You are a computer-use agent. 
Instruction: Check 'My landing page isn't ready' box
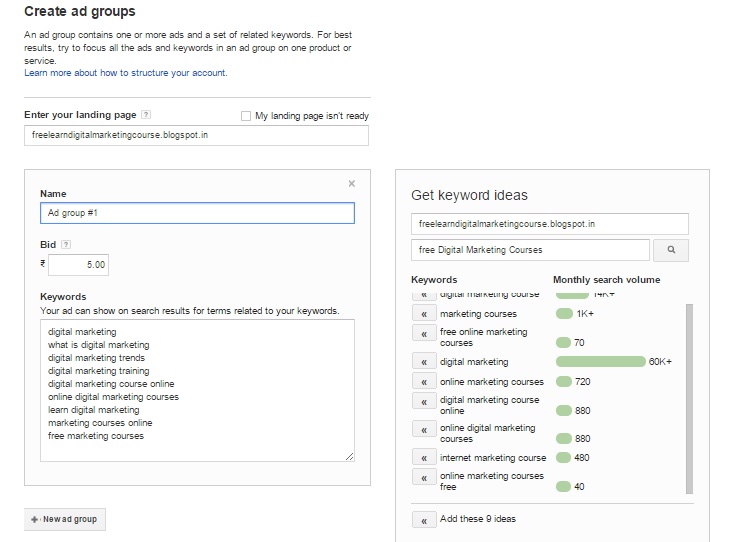point(246,116)
